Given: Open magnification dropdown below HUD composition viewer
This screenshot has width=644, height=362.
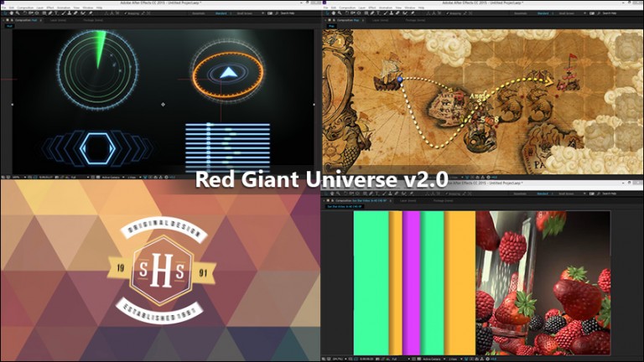Looking at the screenshot, I should coord(18,178).
